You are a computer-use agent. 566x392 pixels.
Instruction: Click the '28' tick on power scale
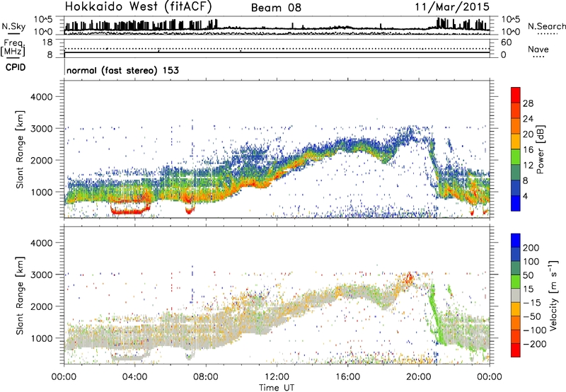click(x=528, y=103)
